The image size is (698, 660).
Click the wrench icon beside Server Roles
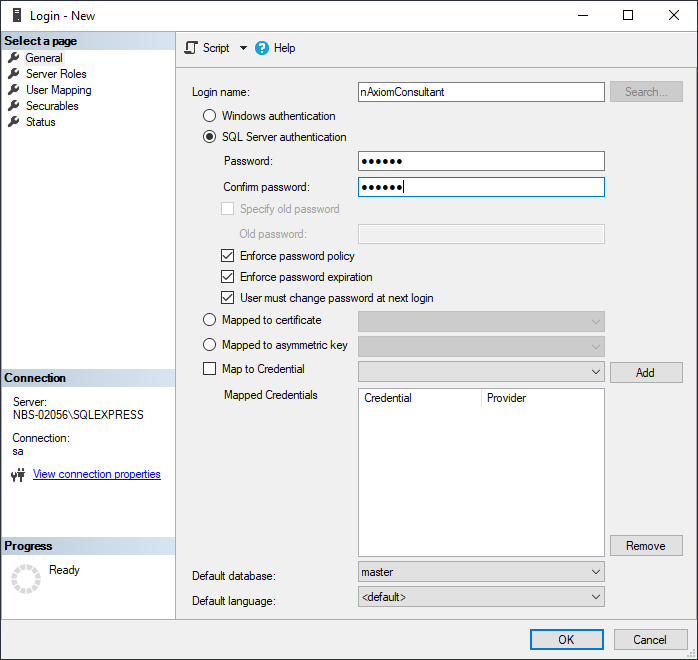click(14, 74)
